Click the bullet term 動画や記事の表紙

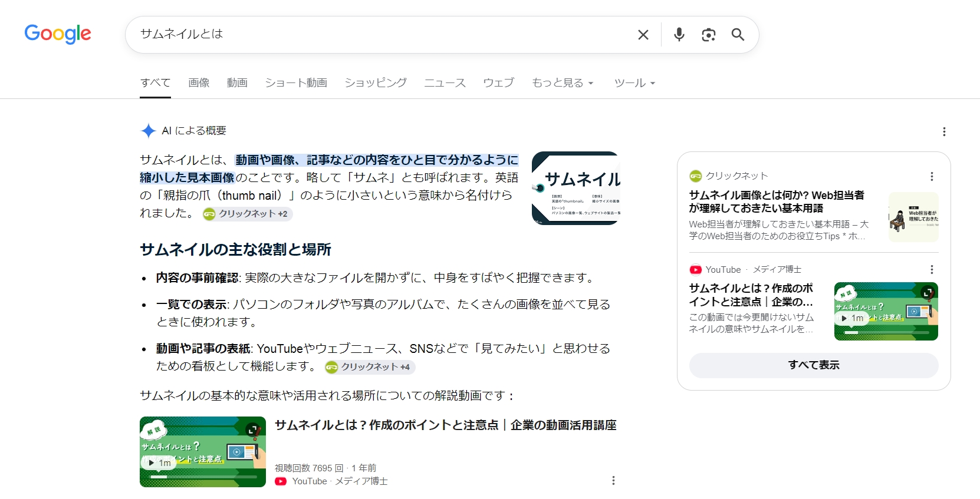(x=203, y=349)
